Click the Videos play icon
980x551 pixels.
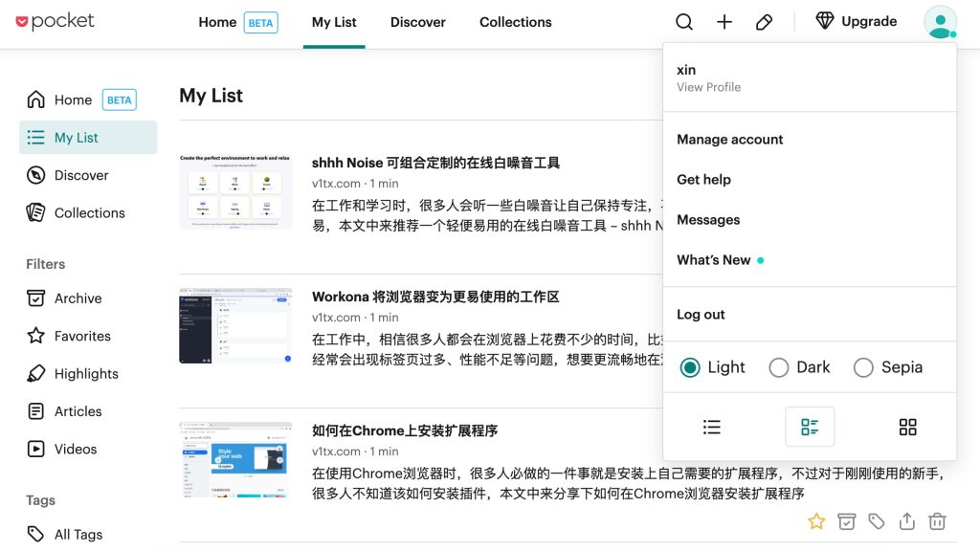click(x=35, y=449)
